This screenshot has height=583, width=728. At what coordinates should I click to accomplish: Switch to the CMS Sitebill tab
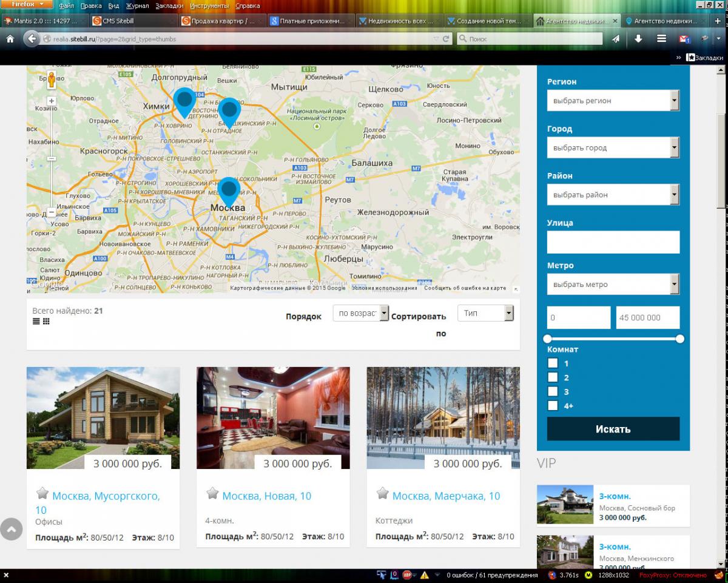tap(133, 21)
